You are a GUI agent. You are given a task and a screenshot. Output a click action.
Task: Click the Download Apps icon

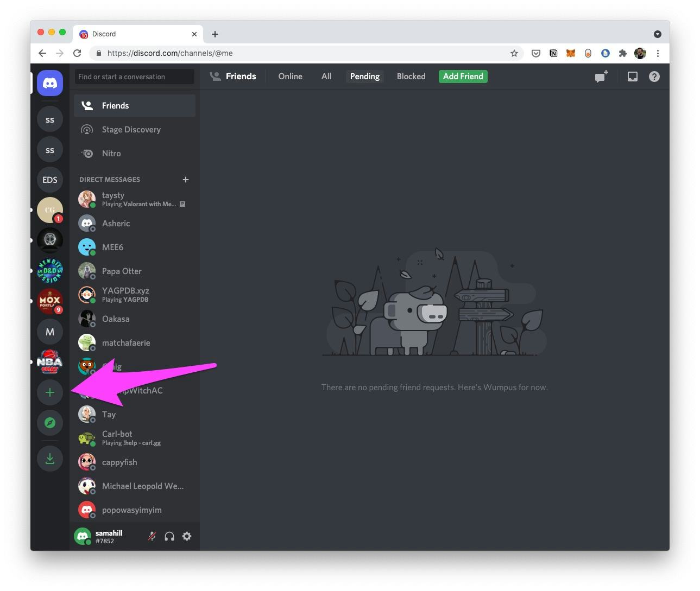coord(50,459)
